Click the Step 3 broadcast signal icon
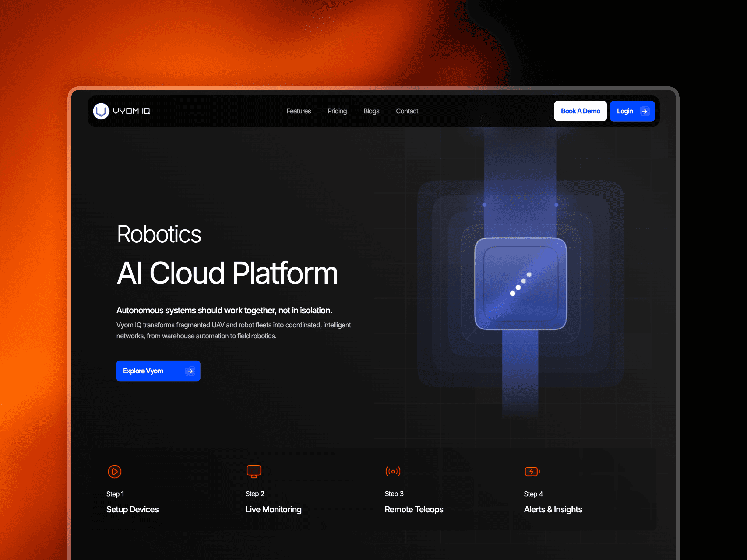 coord(393,471)
